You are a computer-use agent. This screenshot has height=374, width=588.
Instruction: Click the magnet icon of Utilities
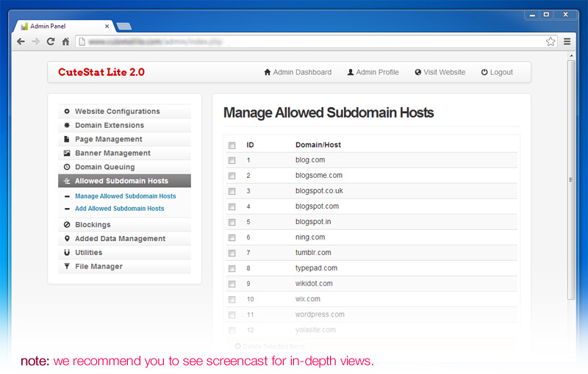[x=67, y=252]
